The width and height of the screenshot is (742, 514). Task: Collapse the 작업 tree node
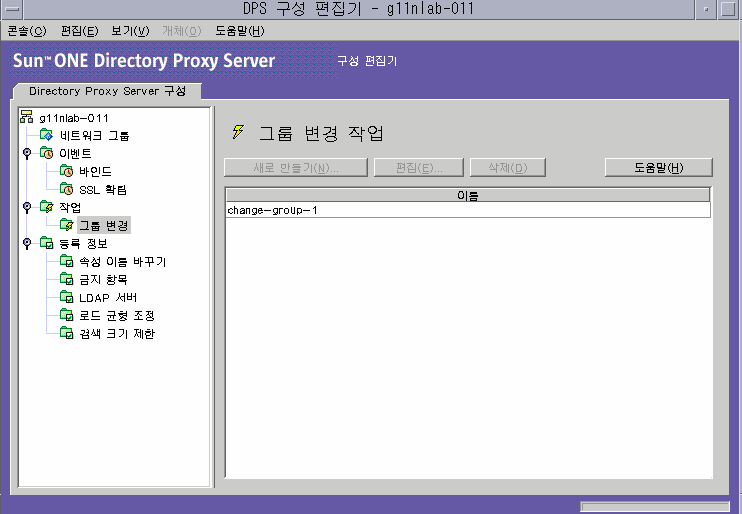(27, 207)
